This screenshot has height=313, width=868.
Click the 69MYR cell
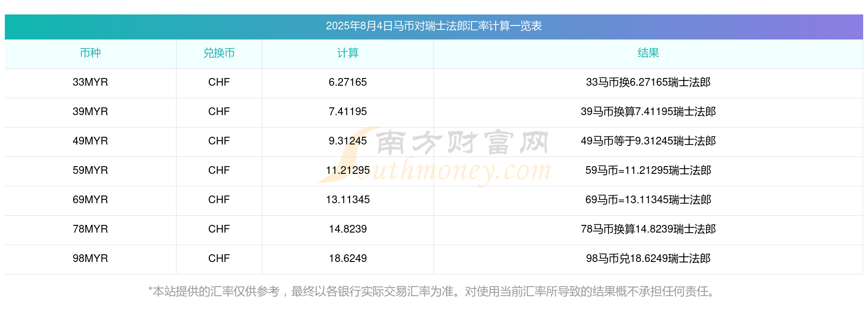coord(90,200)
